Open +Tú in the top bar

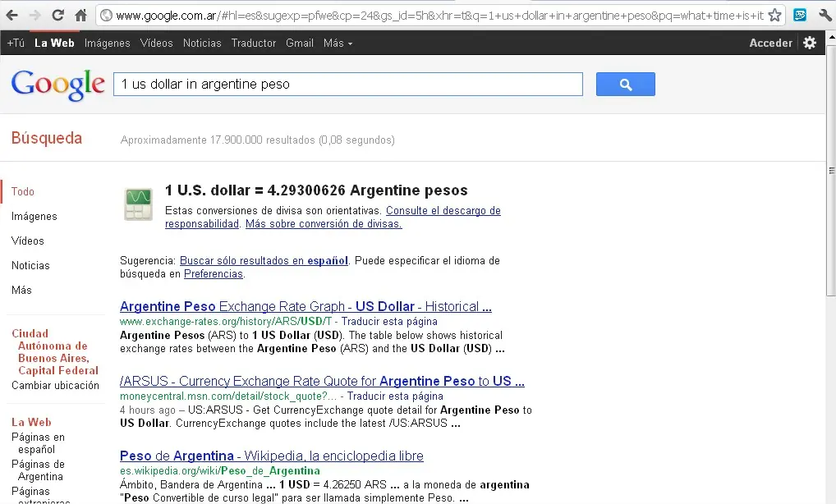[16, 44]
